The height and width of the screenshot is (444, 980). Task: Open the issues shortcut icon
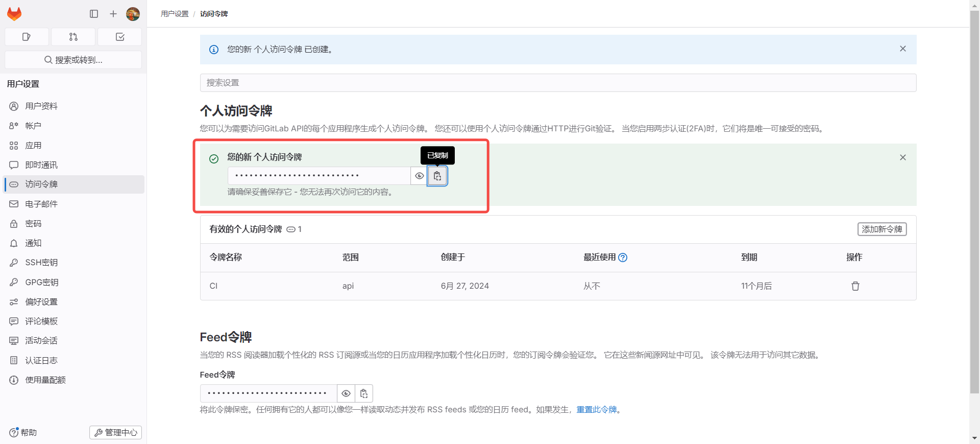click(27, 37)
